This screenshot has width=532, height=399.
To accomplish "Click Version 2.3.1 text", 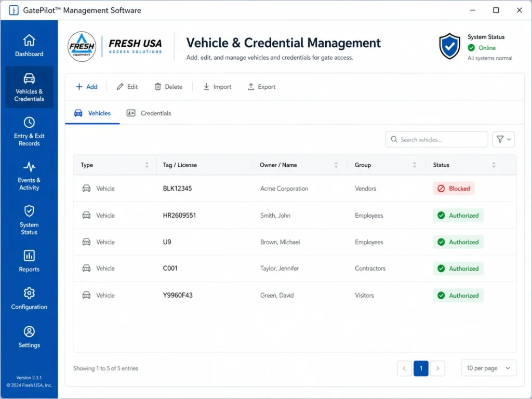I will click(29, 377).
